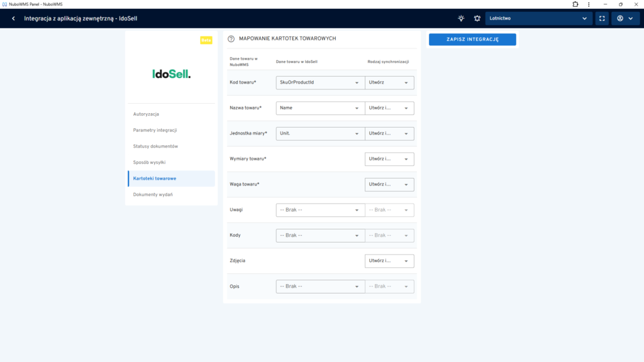Switch to Parametry integracji tab

click(155, 130)
